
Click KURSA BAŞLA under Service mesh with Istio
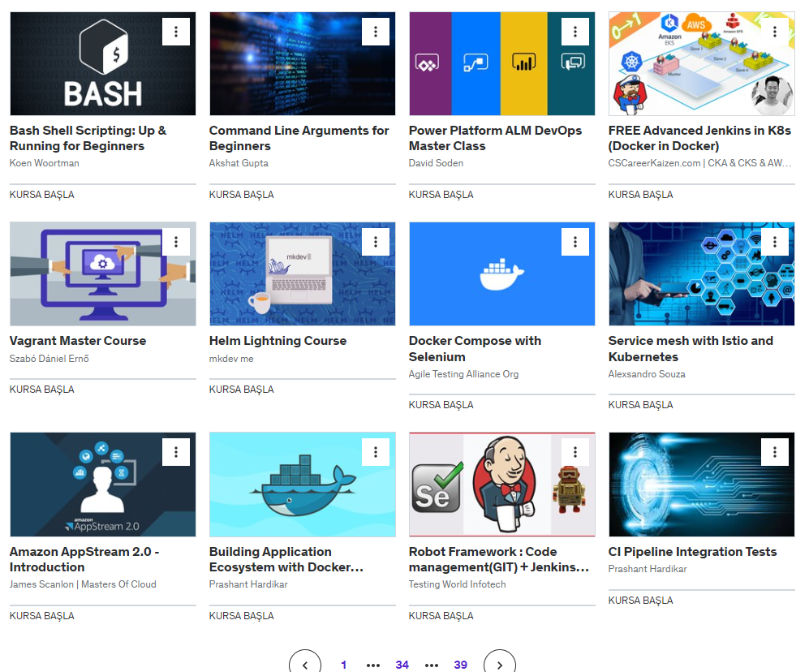[x=641, y=405]
